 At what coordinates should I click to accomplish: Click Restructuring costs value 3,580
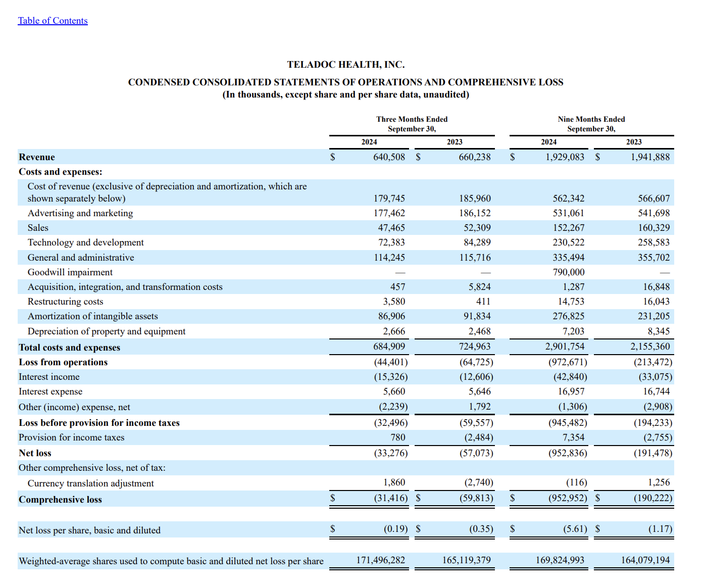tap(394, 302)
